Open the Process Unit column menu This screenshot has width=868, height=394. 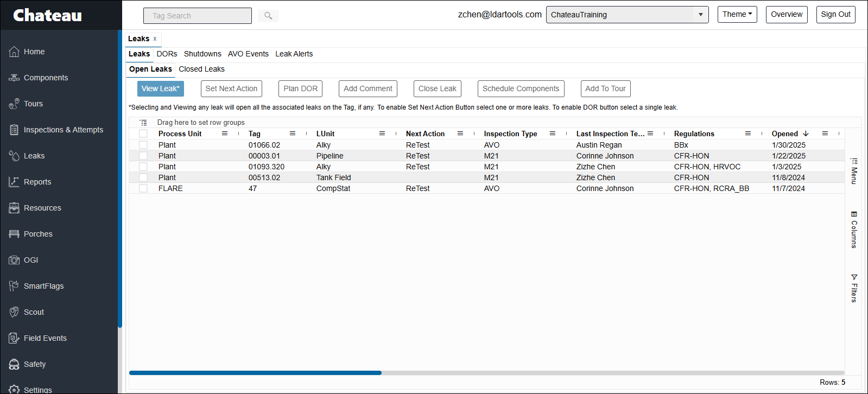[x=225, y=134]
